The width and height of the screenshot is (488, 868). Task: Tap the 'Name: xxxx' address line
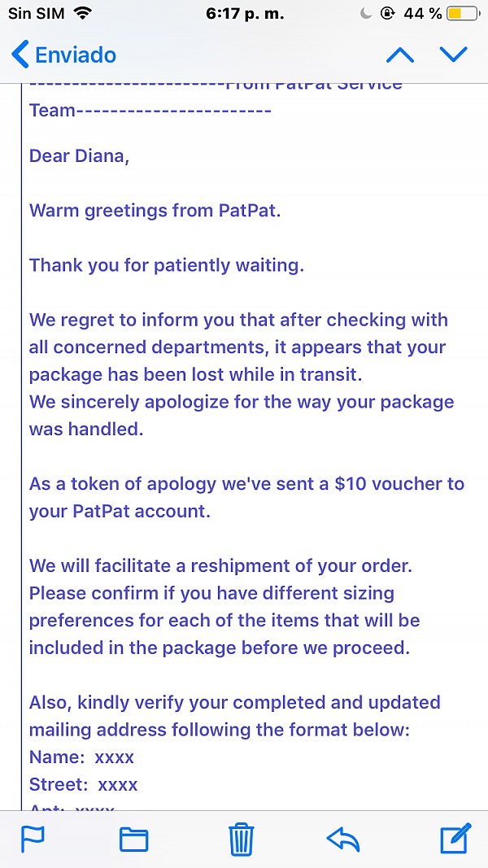click(81, 757)
